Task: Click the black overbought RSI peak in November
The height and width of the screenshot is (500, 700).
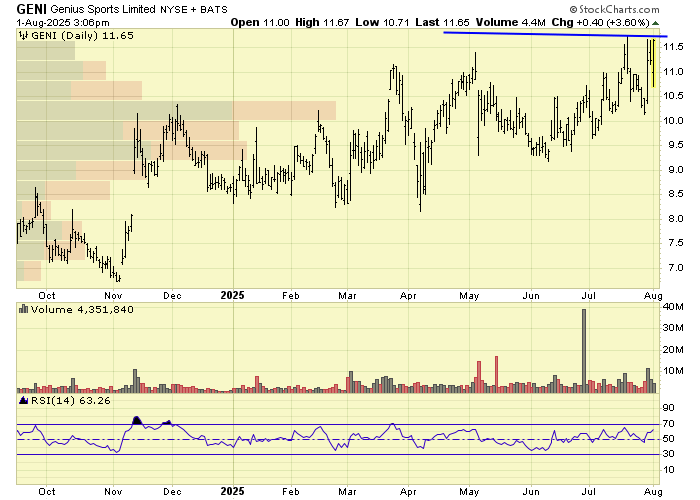Action: pos(137,420)
